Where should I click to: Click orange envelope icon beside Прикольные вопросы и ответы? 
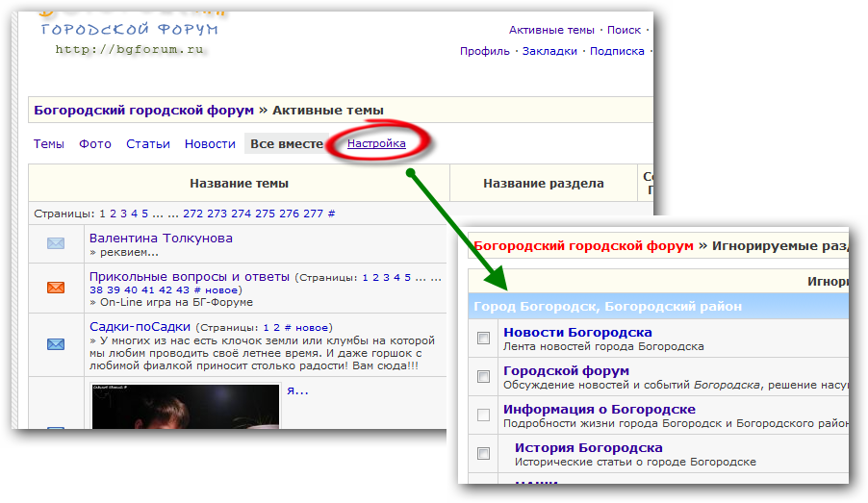[x=56, y=287]
